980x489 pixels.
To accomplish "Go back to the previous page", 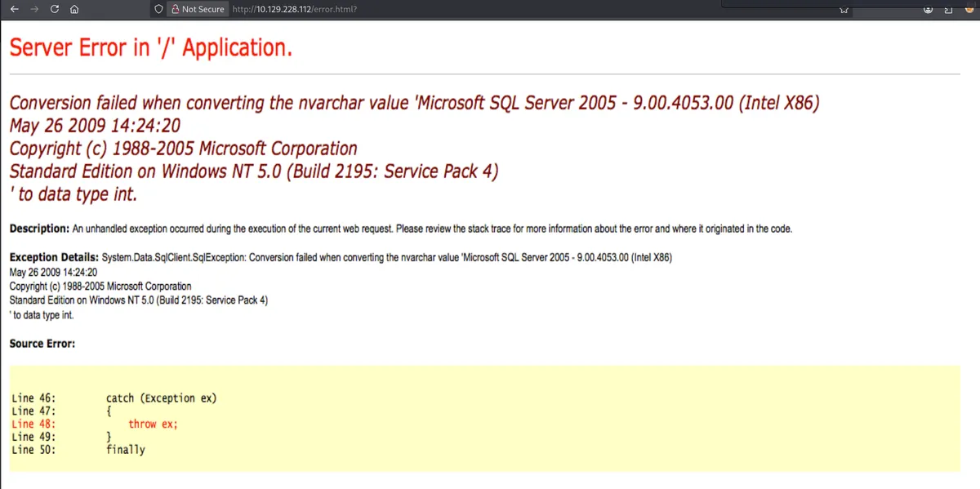I will click(x=15, y=9).
